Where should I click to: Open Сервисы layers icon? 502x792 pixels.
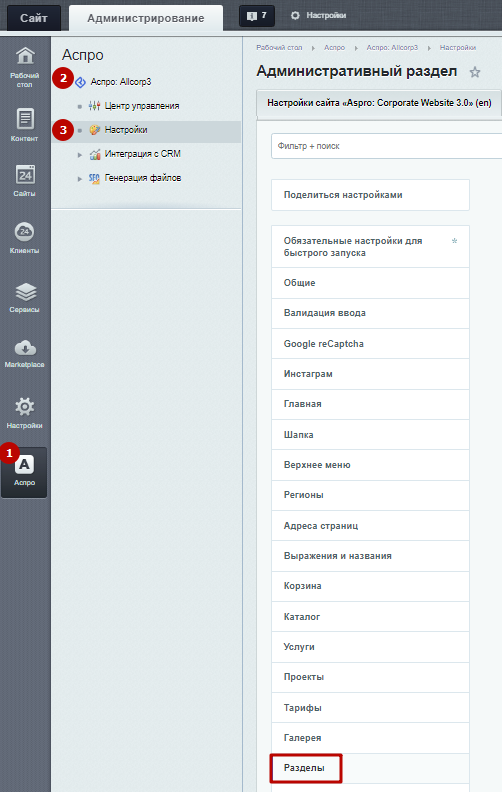click(25, 297)
